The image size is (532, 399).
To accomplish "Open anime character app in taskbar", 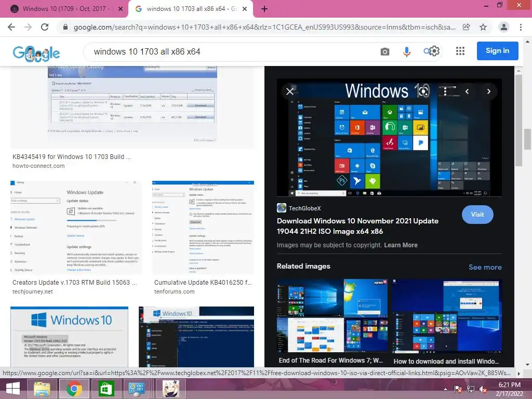I will [x=171, y=389].
